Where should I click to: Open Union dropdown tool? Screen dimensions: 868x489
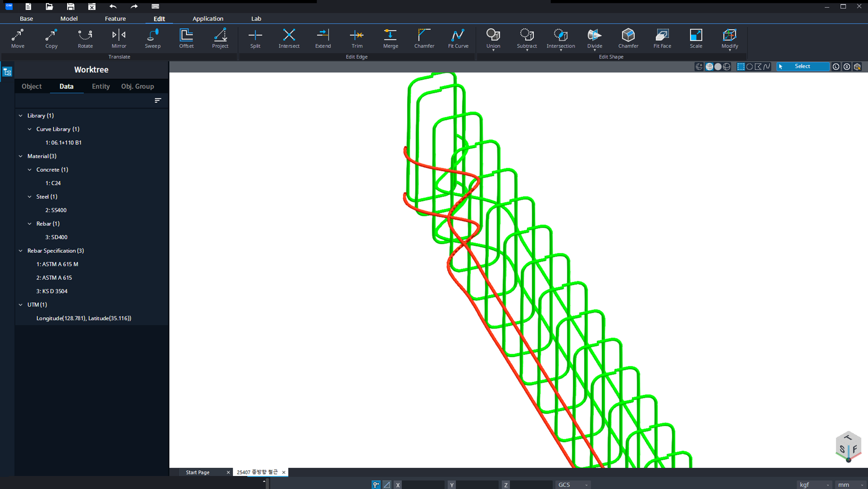tap(493, 39)
